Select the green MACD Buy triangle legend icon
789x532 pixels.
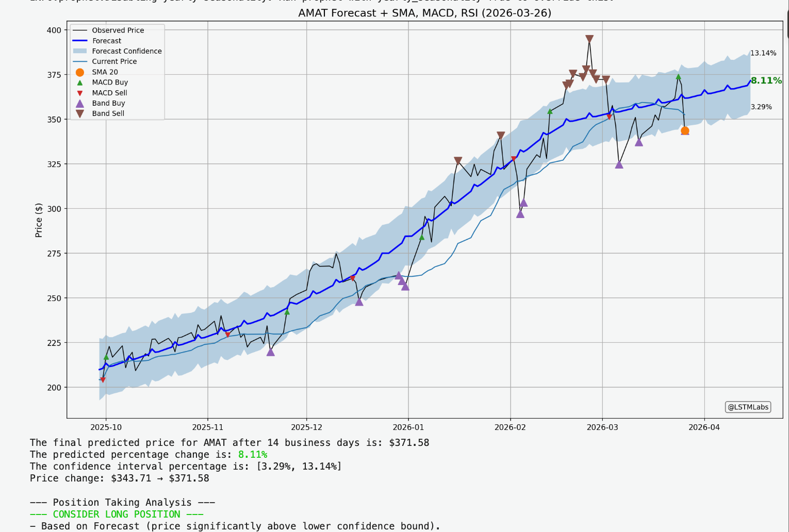coord(80,82)
